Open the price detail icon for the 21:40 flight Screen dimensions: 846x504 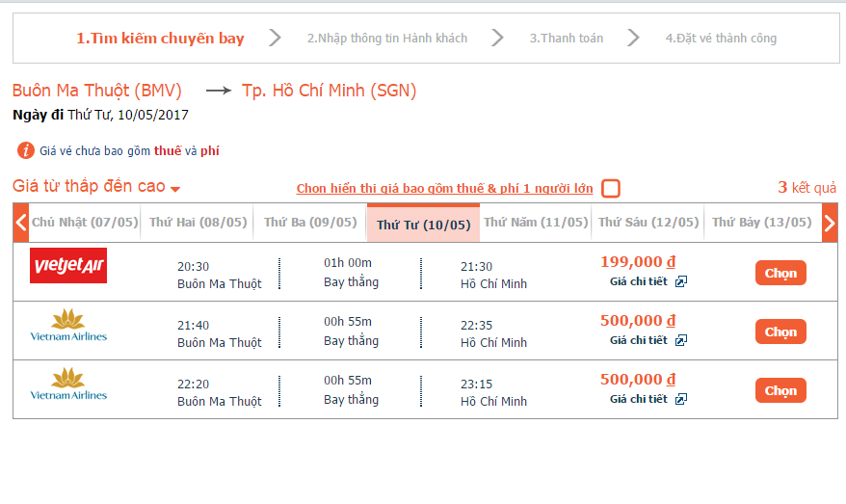pyautogui.click(x=681, y=340)
